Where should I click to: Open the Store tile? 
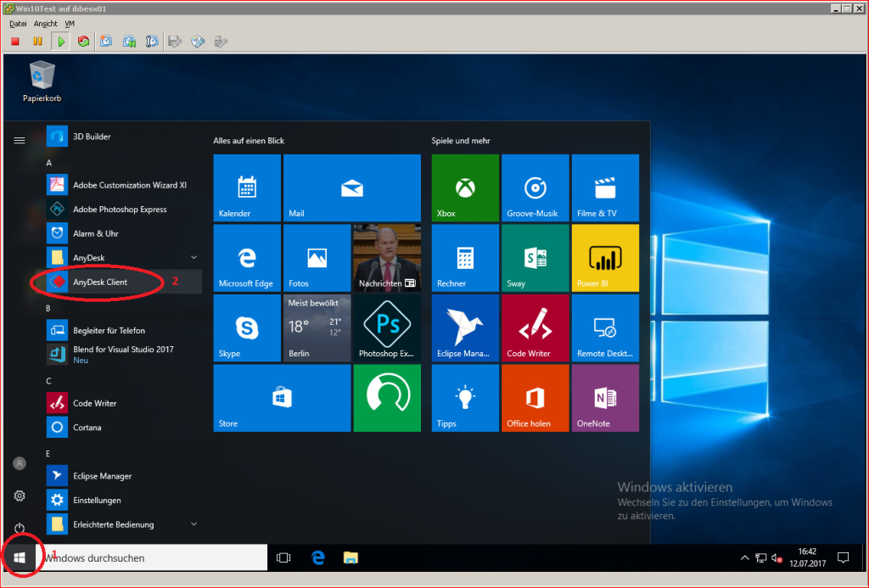[282, 398]
